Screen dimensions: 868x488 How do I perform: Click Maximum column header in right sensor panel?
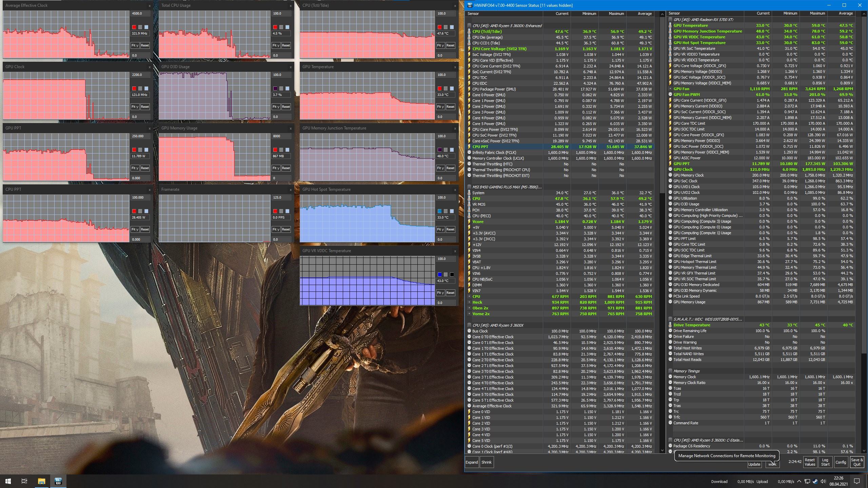pyautogui.click(x=813, y=13)
